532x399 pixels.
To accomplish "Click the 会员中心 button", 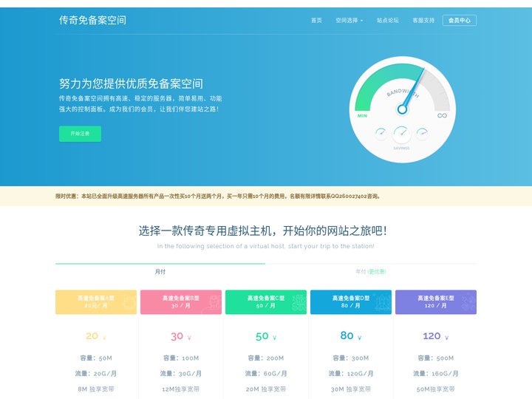I will (460, 21).
